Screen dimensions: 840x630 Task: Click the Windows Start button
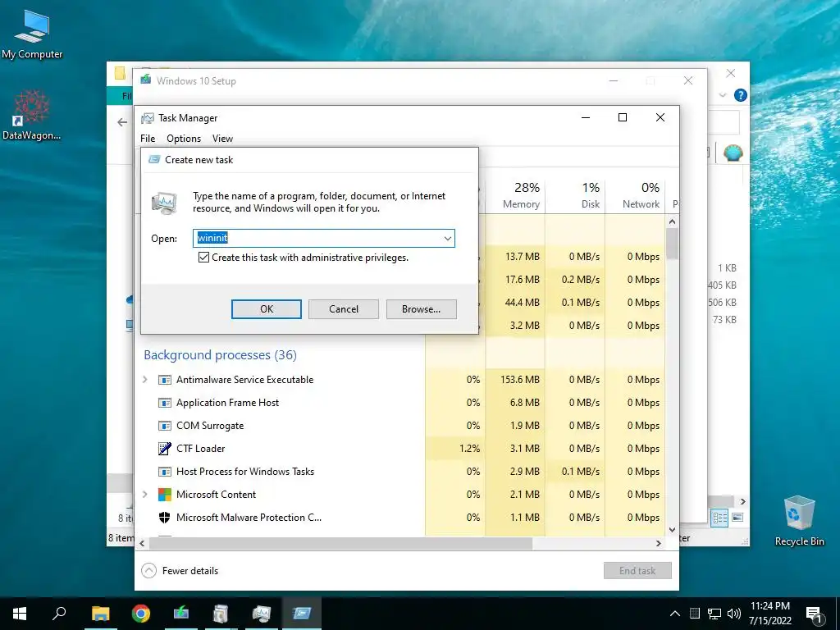point(20,614)
